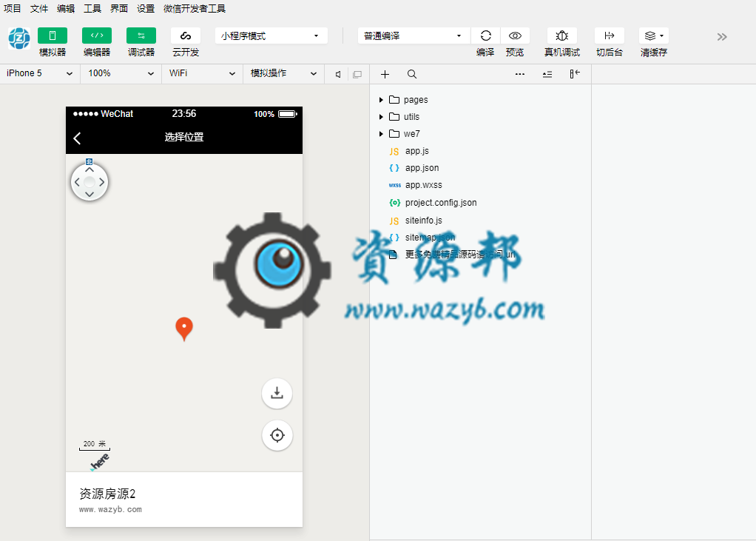Screen dimensions: 756x541
Task: Click the 选择位置 page title
Action: coord(184,138)
